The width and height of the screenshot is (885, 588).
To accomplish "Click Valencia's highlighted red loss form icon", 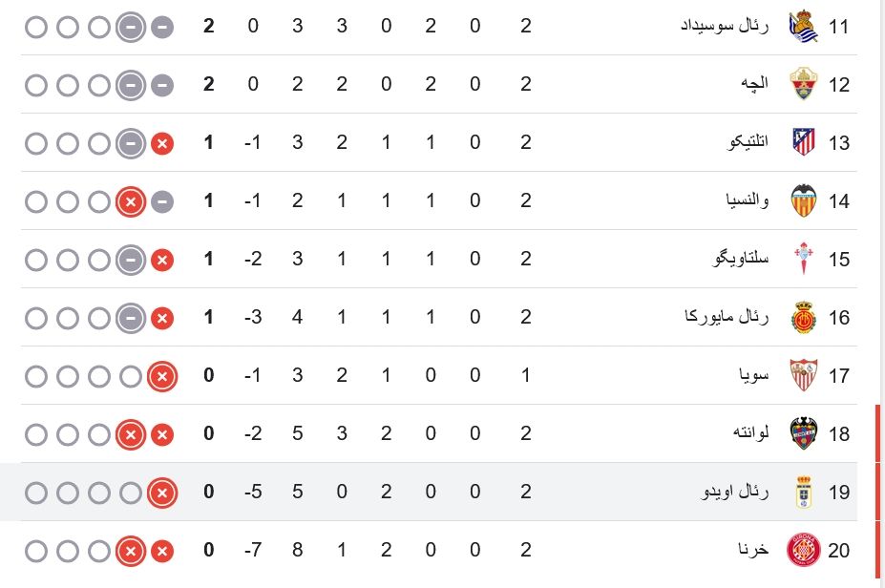I will [131, 201].
